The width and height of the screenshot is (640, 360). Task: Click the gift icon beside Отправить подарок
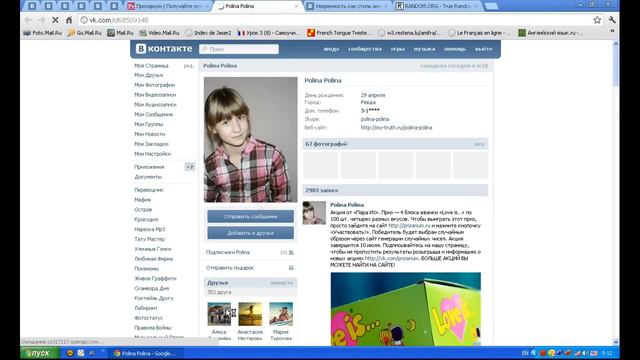pos(291,268)
